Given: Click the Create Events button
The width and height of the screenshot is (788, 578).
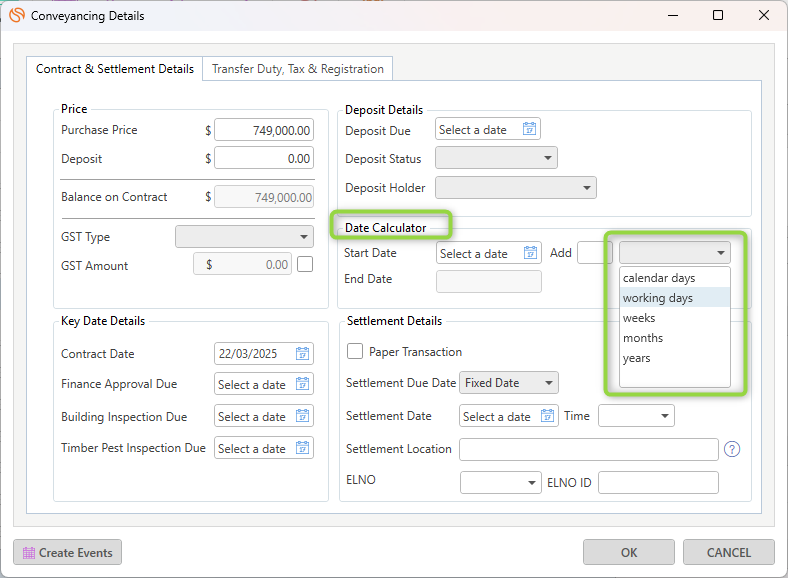Looking at the screenshot, I should coord(67,552).
